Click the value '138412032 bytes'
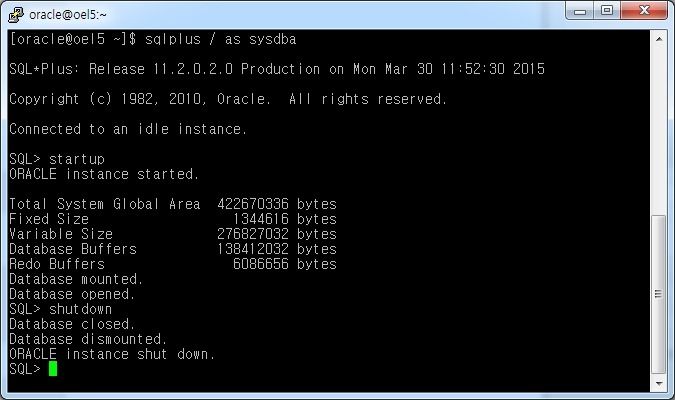 coord(277,249)
